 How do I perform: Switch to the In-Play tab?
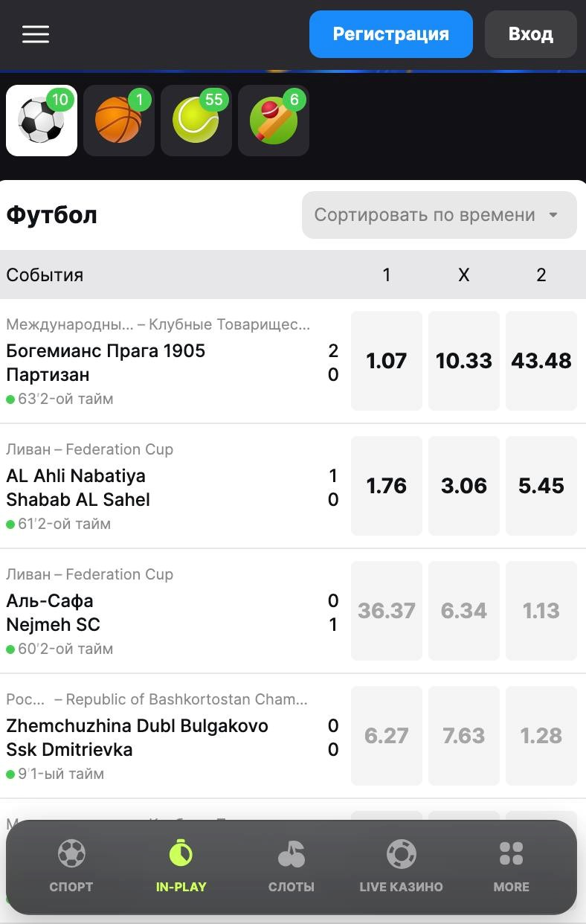click(x=181, y=867)
